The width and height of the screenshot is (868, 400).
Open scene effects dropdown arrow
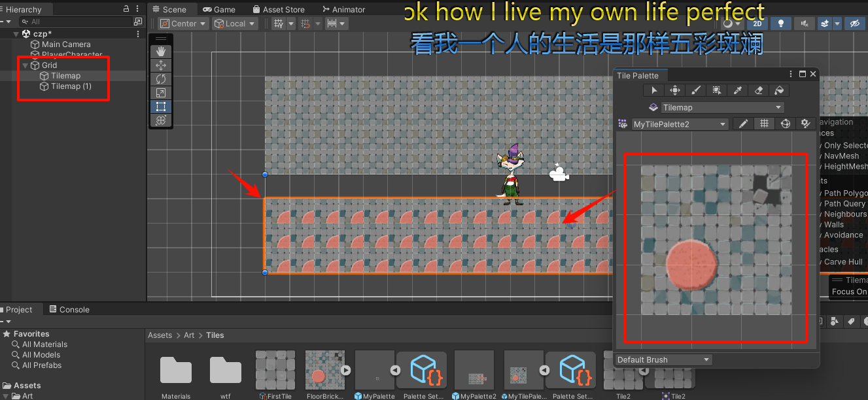tap(837, 24)
